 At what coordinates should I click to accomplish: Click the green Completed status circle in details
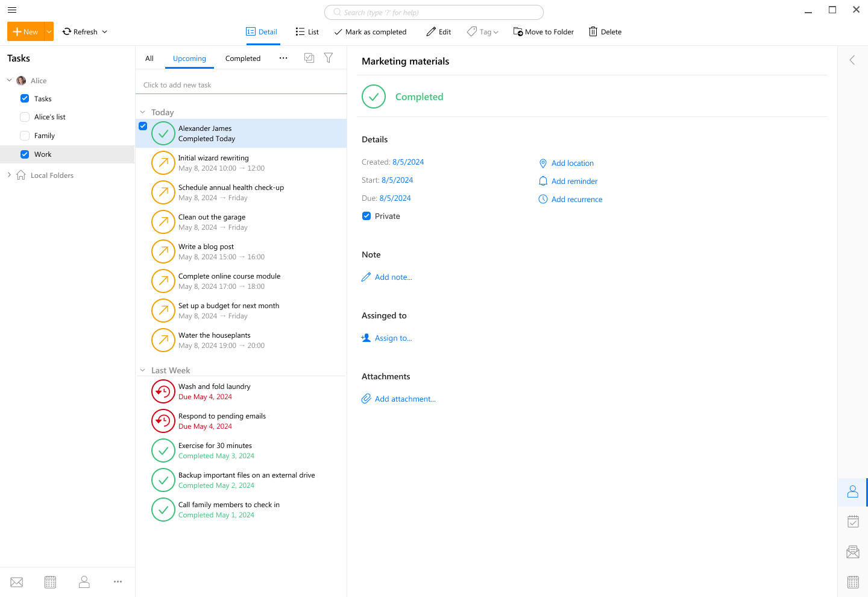coord(374,96)
